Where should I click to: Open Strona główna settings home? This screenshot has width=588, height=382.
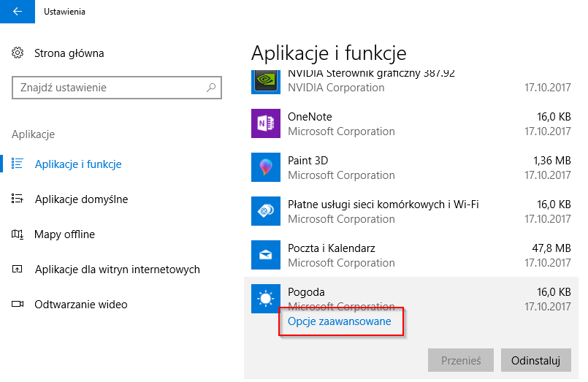click(x=69, y=53)
